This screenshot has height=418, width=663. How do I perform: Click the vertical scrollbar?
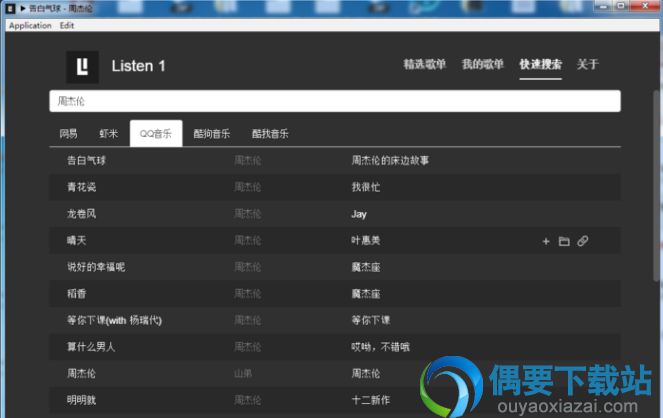pos(657,186)
